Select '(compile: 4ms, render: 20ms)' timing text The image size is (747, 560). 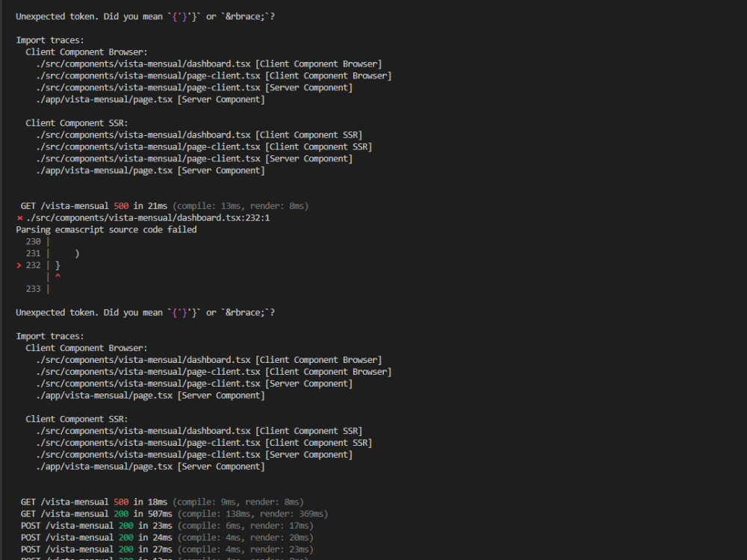click(245, 538)
